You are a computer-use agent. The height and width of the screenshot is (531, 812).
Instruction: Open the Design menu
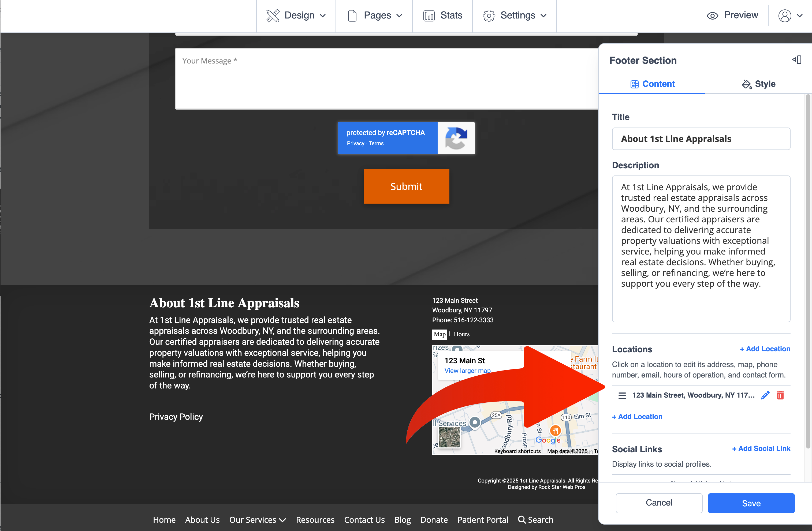pyautogui.click(x=296, y=15)
